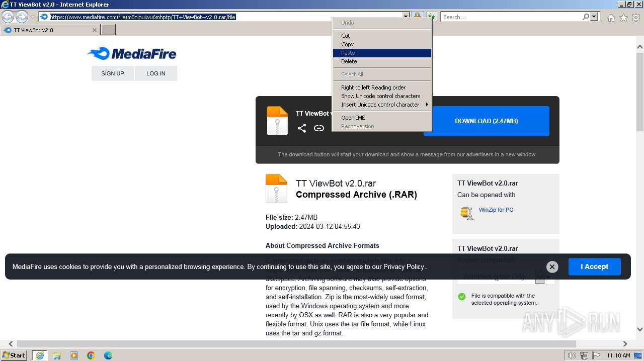Image resolution: width=644 pixels, height=362 pixels.
Task: Click the WinZip application icon
Action: 467,213
